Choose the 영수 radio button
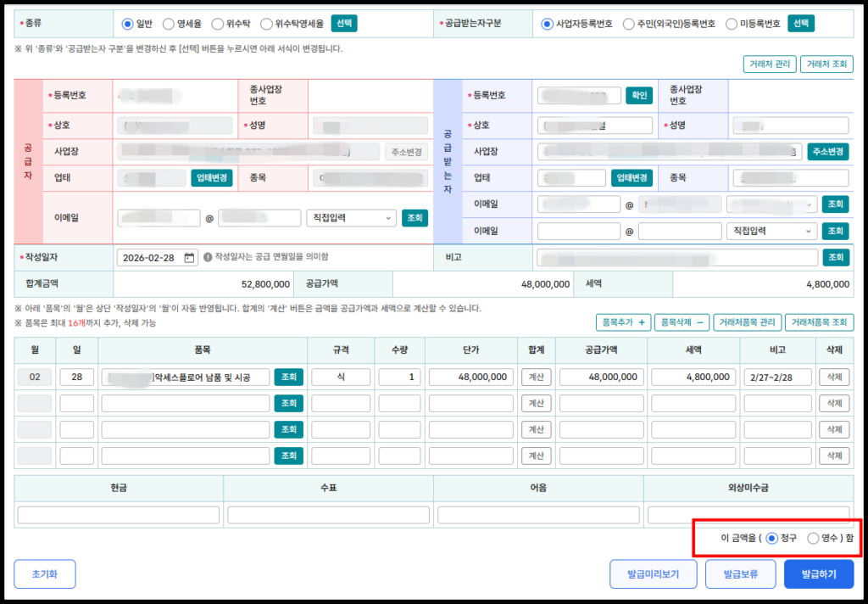The image size is (868, 604). pyautogui.click(x=814, y=538)
